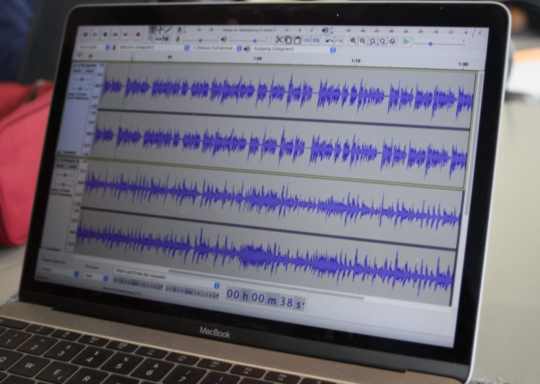
Task: Stop playback using the Stop button
Action: click(105, 34)
